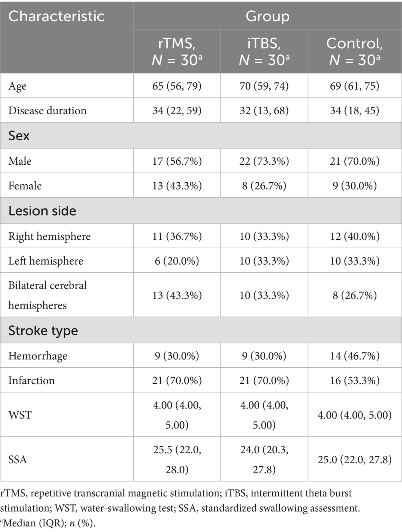Click the Disease duration row label
402x532 pixels.
pos(47,111)
